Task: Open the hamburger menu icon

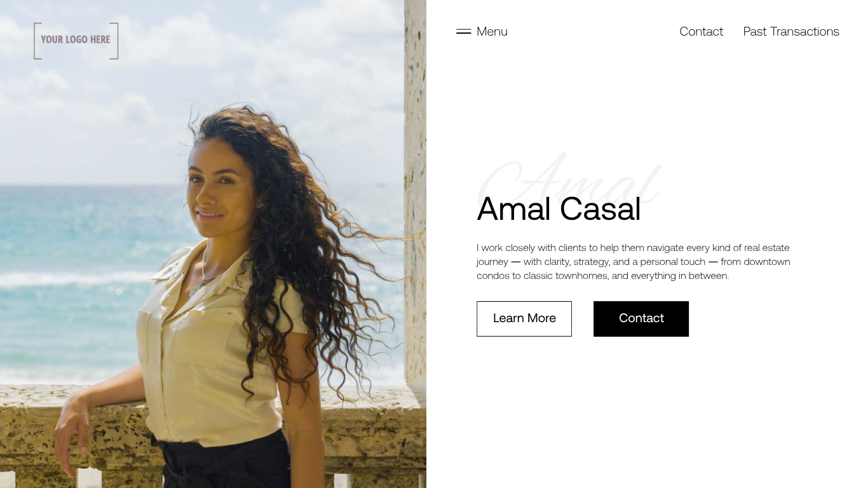Action: pos(463,32)
